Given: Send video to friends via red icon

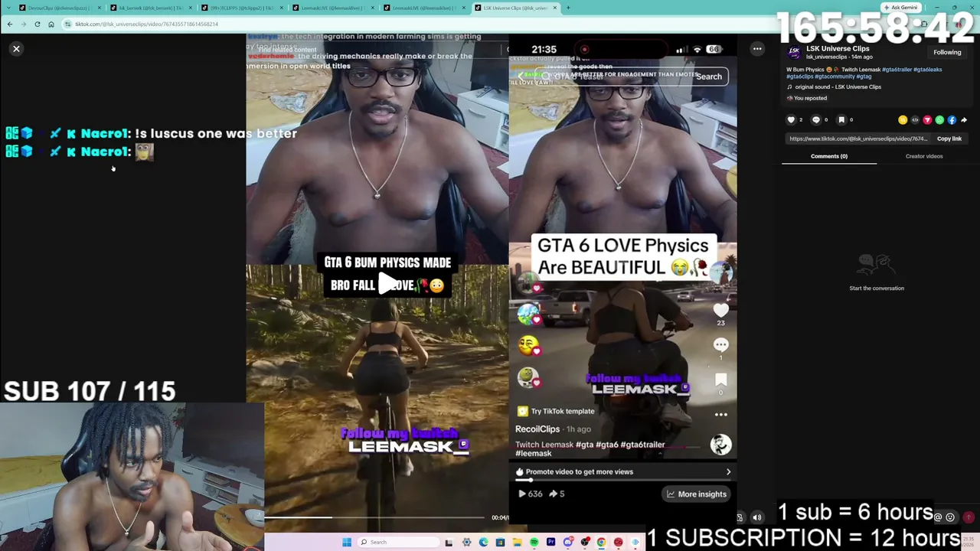Looking at the screenshot, I should [927, 120].
